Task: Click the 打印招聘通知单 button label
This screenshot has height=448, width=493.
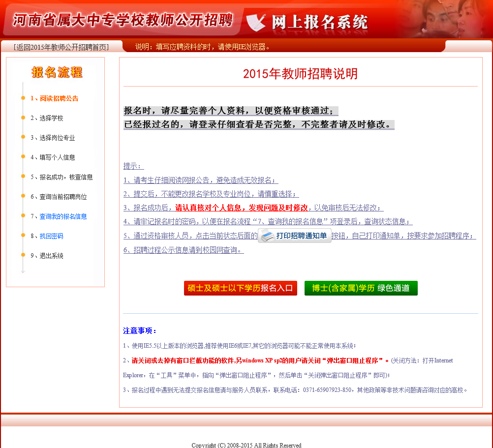Action: (x=302, y=236)
